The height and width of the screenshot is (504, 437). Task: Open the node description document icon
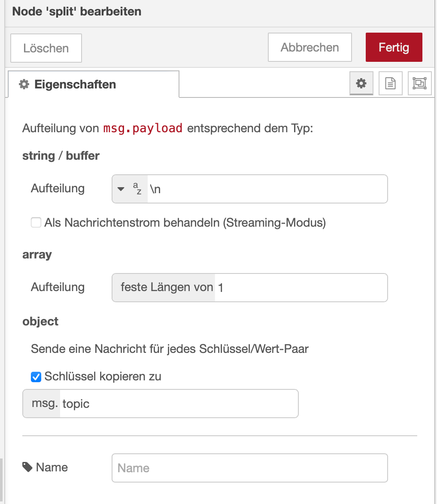(390, 83)
